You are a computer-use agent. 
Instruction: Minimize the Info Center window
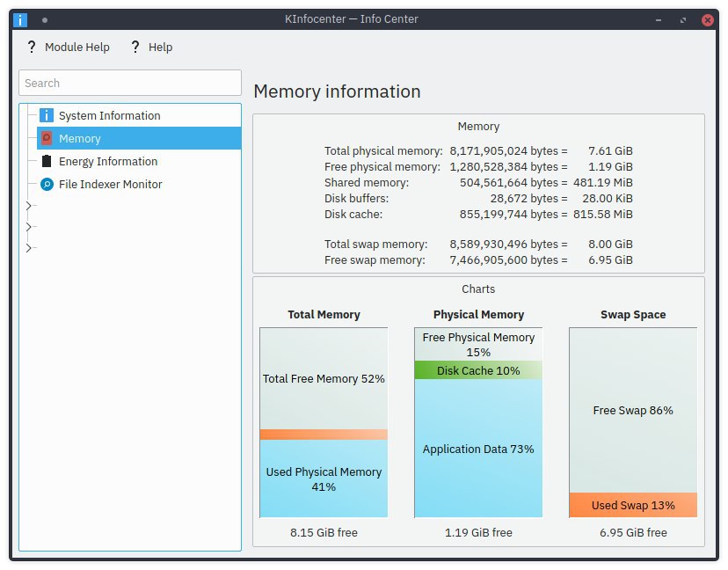coord(659,20)
